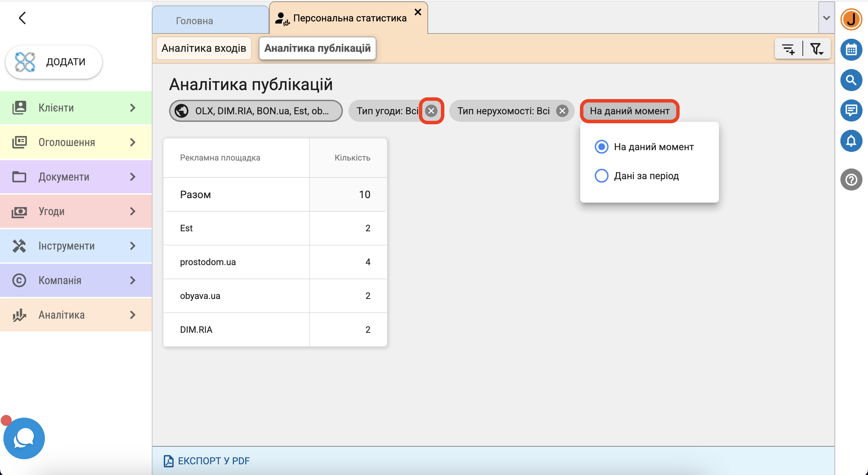The width and height of the screenshot is (868, 475).
Task: Expand the Аналітика sidebar section
Action: (x=76, y=315)
